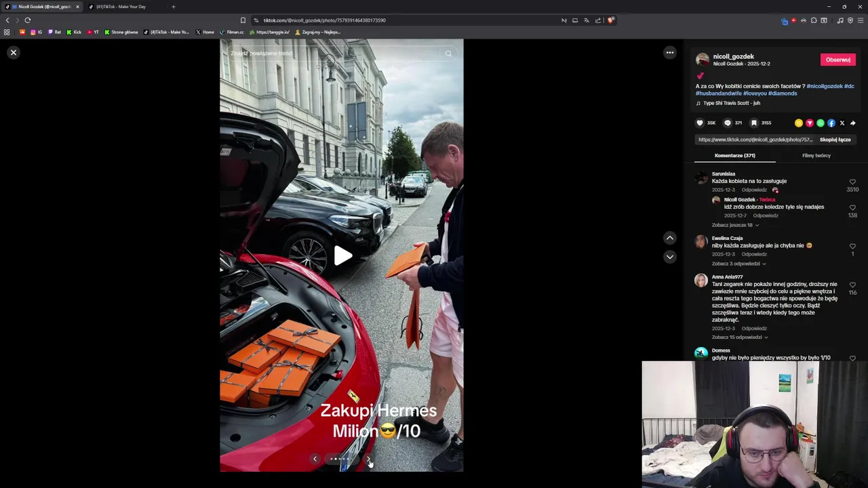The width and height of the screenshot is (868, 488).
Task: Reply to Sarunisiaa's comment via Odpowiedz
Action: (754, 190)
